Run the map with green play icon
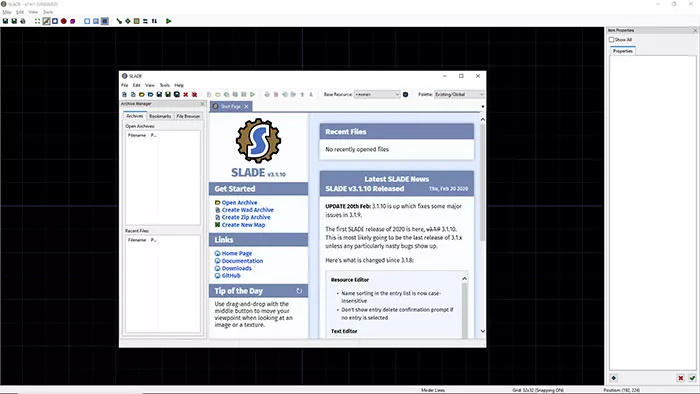The width and height of the screenshot is (700, 394). (169, 21)
